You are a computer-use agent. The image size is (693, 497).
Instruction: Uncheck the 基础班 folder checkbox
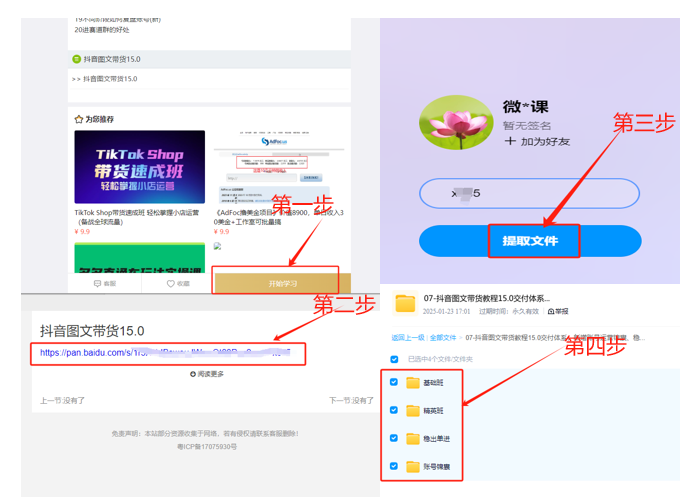pyautogui.click(x=394, y=382)
